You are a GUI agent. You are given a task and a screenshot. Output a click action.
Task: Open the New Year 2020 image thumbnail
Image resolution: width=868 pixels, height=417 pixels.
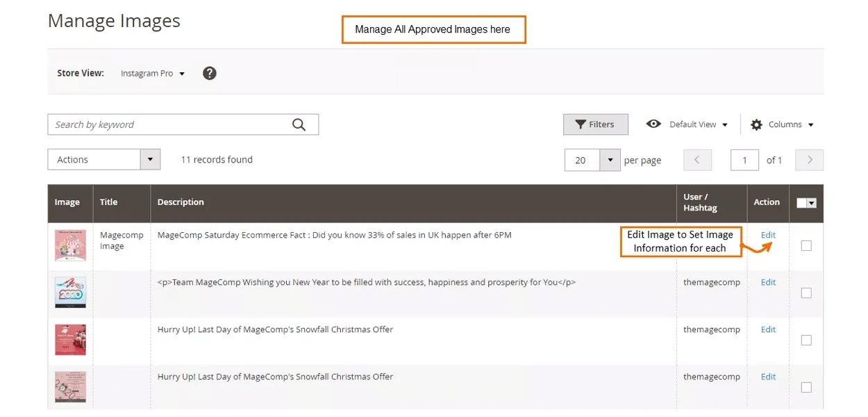(x=70, y=293)
